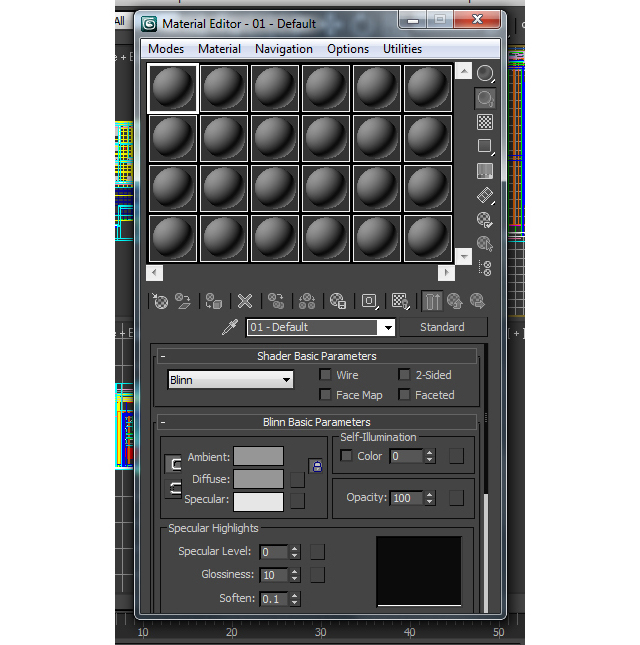This screenshot has width=640, height=645.
Task: Click the Material ID Channel icon
Action: [370, 301]
